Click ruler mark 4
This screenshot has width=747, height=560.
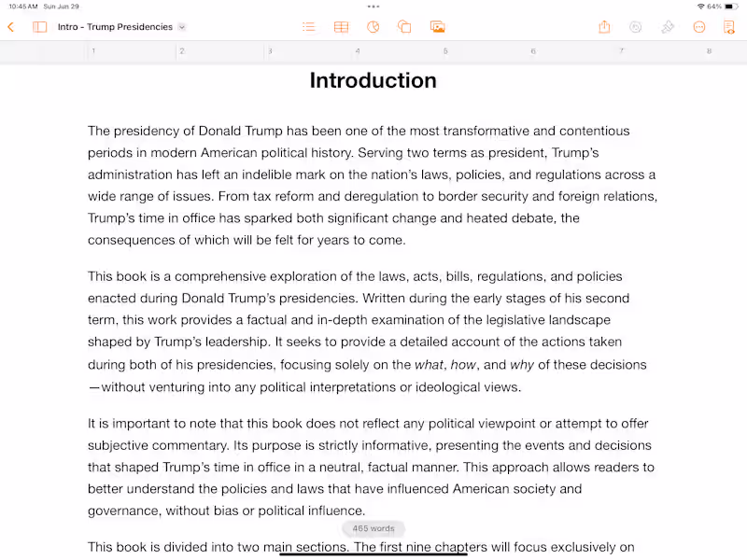pyautogui.click(x=358, y=51)
